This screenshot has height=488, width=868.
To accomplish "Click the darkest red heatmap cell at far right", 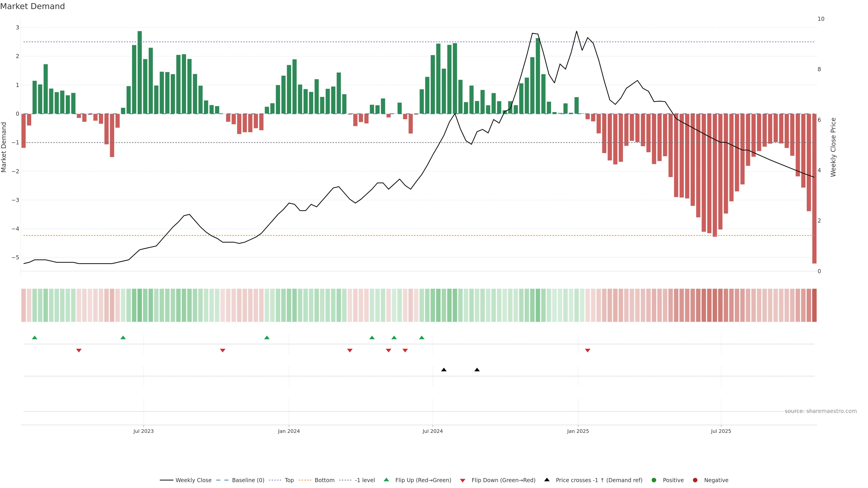I will point(814,305).
